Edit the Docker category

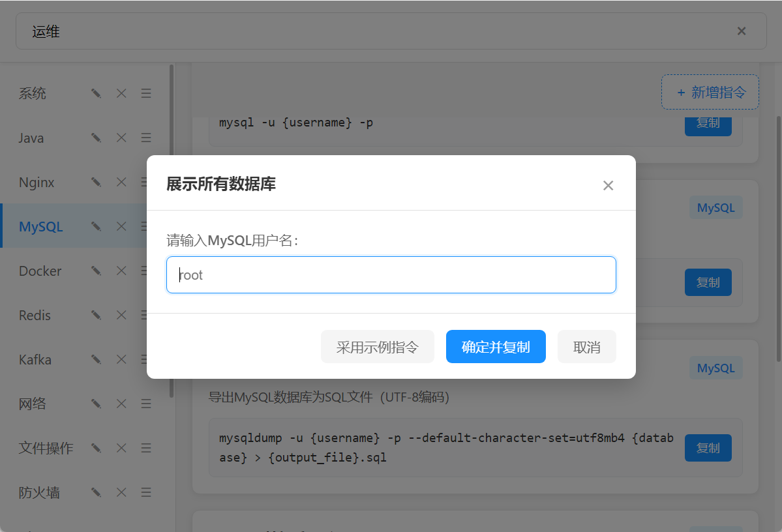[x=97, y=271]
